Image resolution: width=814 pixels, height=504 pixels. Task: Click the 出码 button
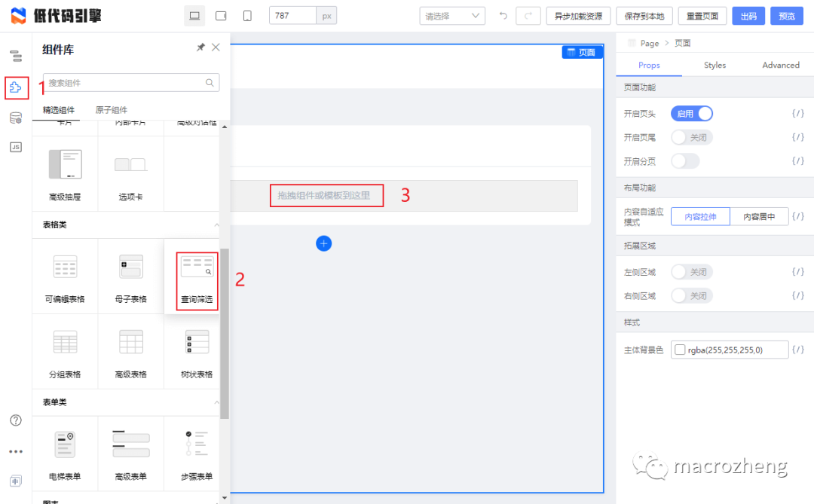[748, 14]
